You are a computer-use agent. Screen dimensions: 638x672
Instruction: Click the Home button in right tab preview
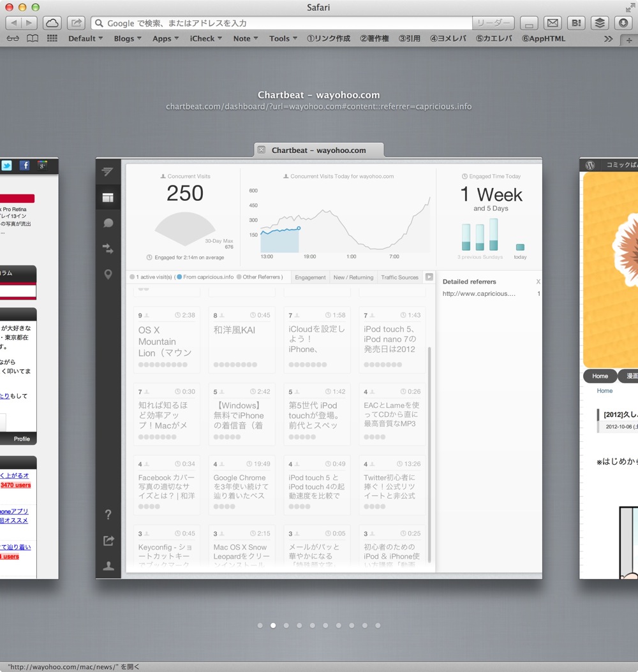pyautogui.click(x=600, y=376)
